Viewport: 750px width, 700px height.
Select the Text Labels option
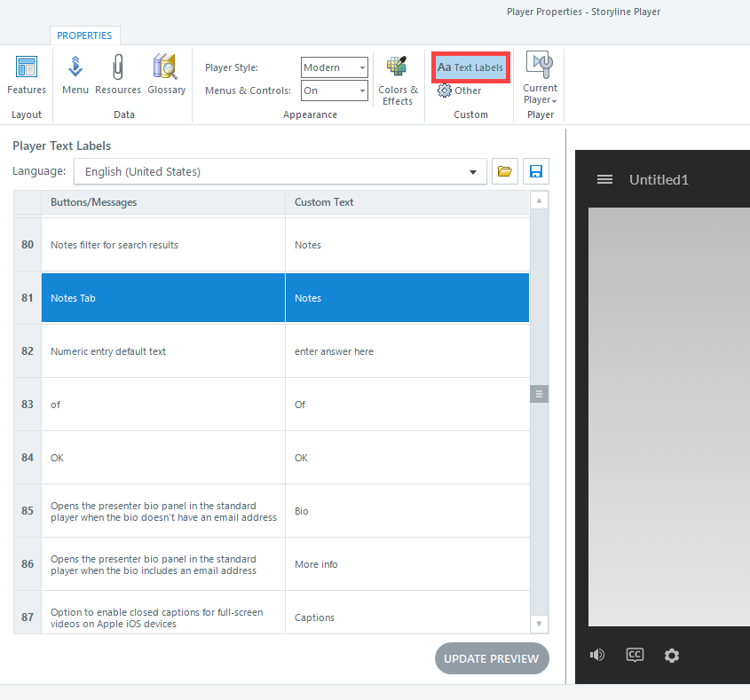pyautogui.click(x=470, y=67)
